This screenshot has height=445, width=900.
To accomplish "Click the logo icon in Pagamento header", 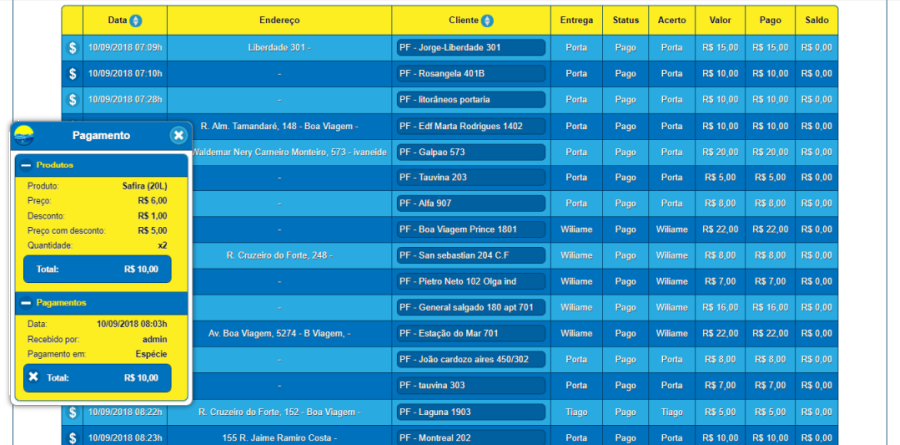I will (x=24, y=135).
